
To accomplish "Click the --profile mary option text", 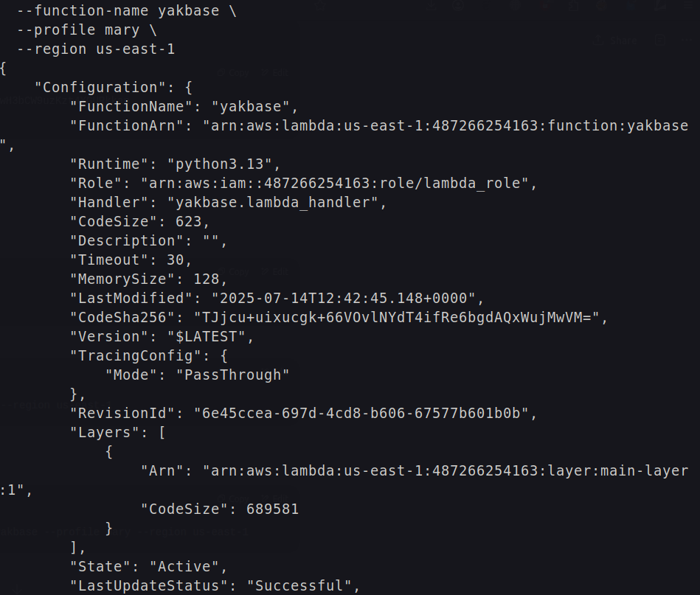I will click(x=86, y=30).
